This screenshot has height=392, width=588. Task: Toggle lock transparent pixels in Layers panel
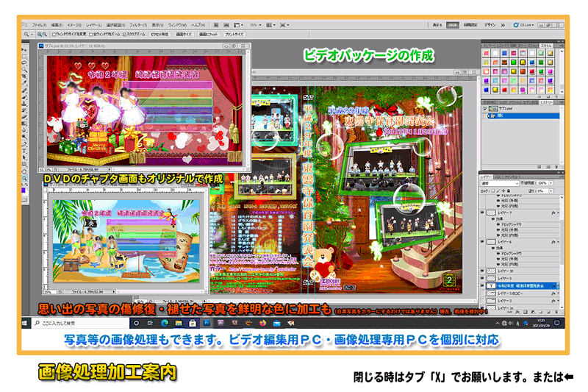pos(492,191)
